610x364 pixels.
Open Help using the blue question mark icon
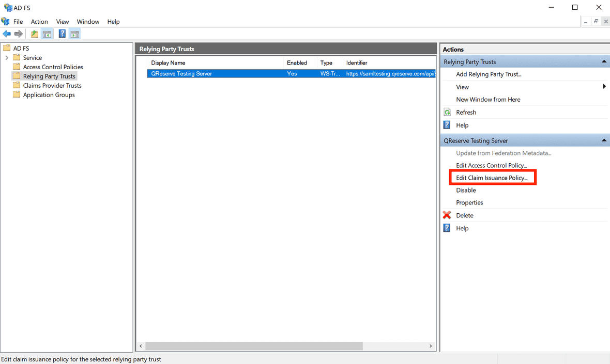click(62, 34)
